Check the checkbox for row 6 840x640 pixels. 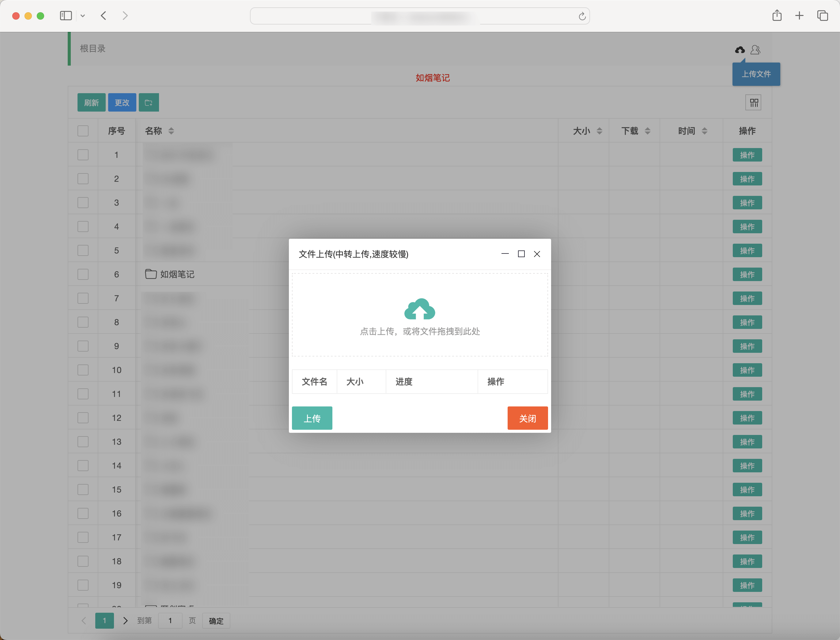tap(83, 274)
